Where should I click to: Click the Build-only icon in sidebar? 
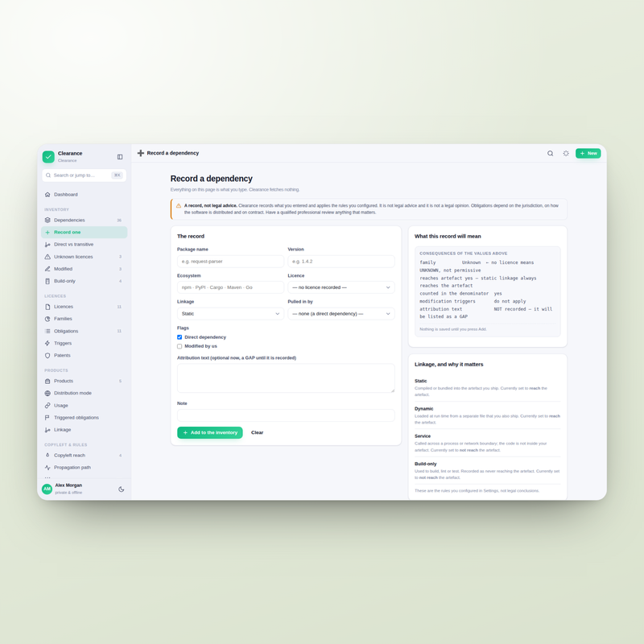[x=47, y=281]
